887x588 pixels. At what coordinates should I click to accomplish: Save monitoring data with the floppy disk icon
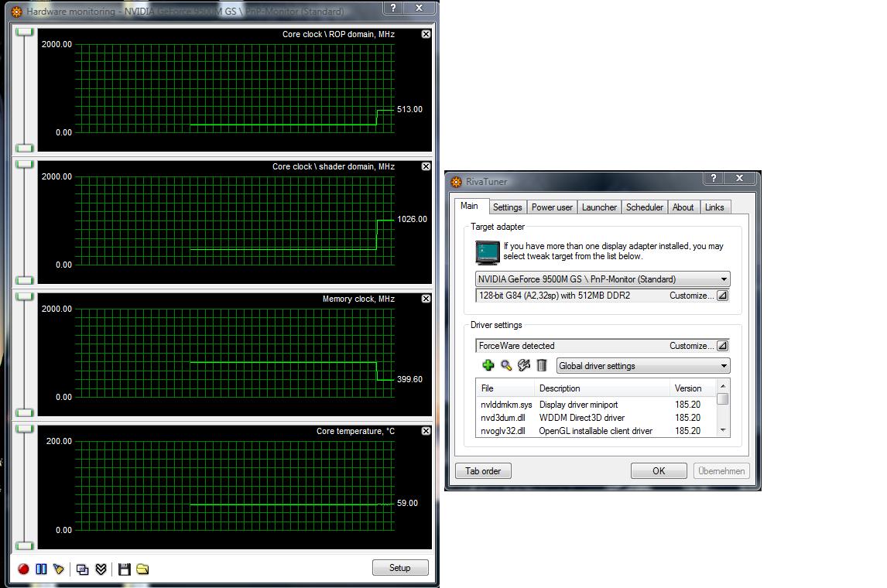tap(125, 569)
